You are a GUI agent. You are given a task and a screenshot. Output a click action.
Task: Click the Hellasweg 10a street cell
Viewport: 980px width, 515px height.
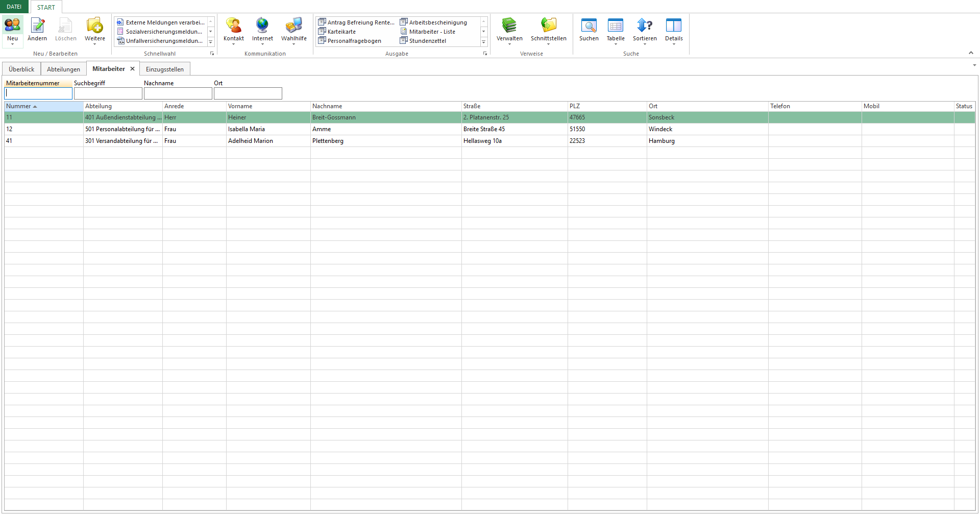click(x=514, y=141)
